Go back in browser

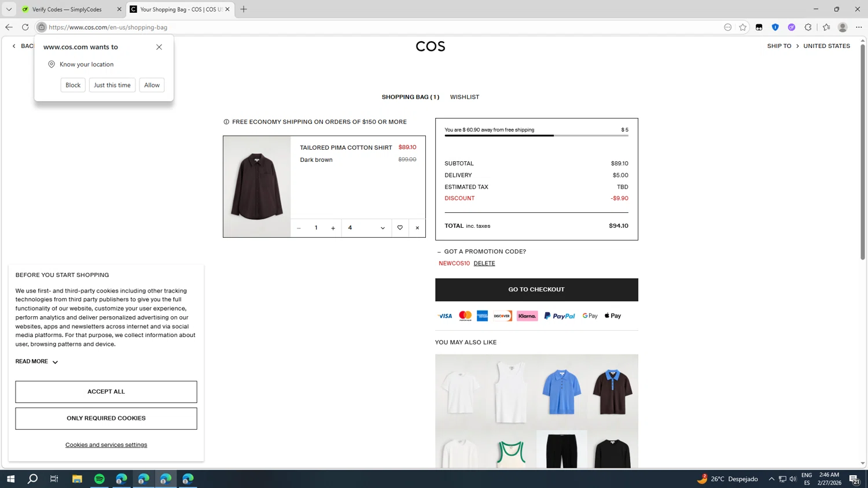[x=9, y=27]
